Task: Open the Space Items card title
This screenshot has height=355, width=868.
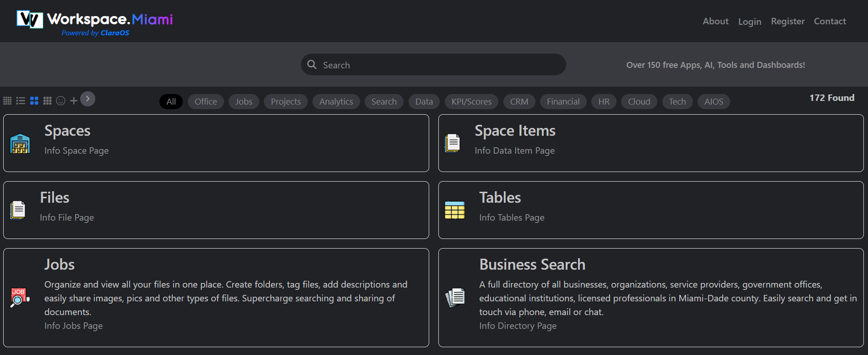Action: tap(515, 131)
